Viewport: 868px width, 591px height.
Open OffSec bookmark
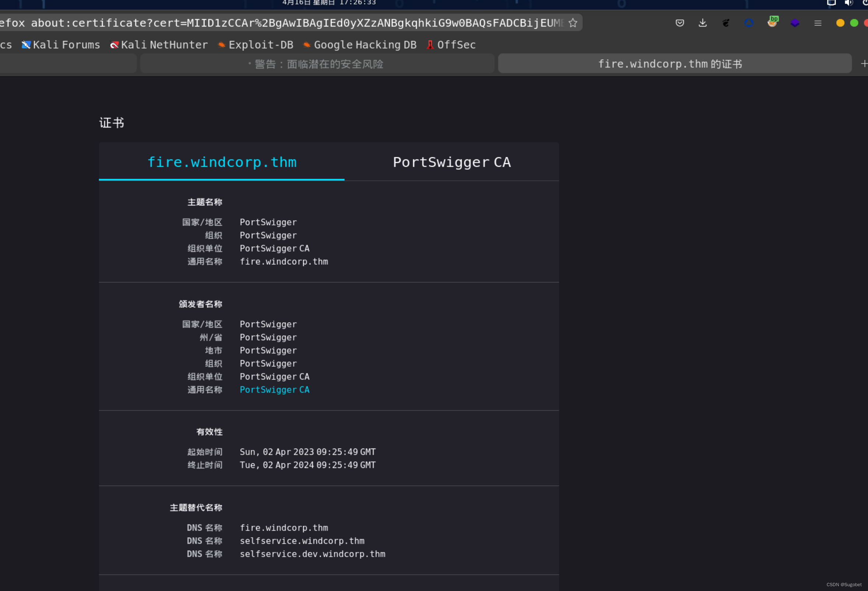coord(451,45)
